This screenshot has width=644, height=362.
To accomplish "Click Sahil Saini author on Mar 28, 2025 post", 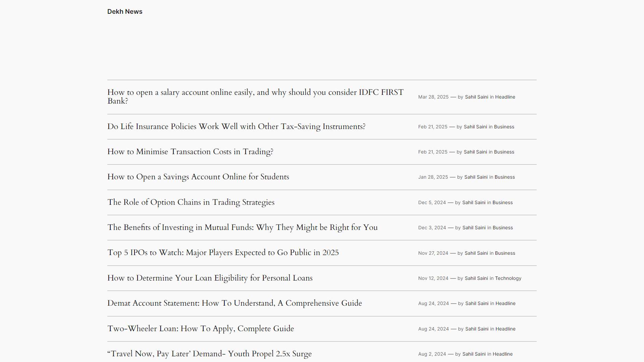I will pyautogui.click(x=476, y=97).
